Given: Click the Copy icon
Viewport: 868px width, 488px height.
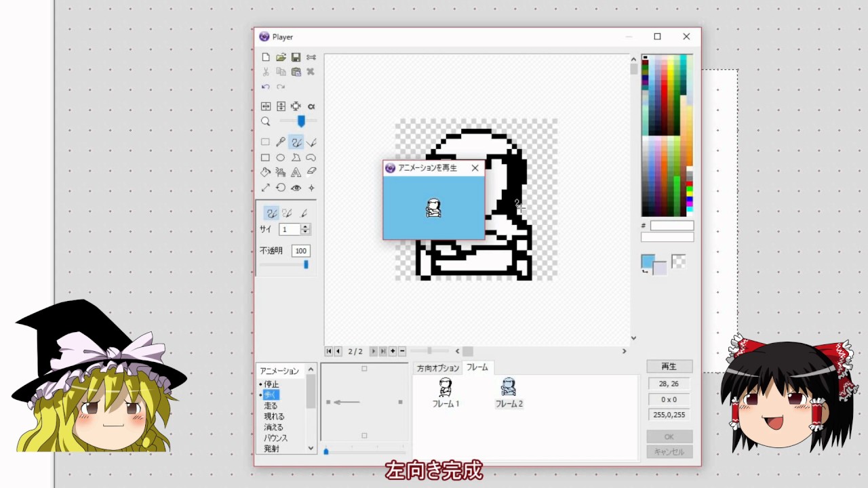Looking at the screenshot, I should pyautogui.click(x=281, y=72).
